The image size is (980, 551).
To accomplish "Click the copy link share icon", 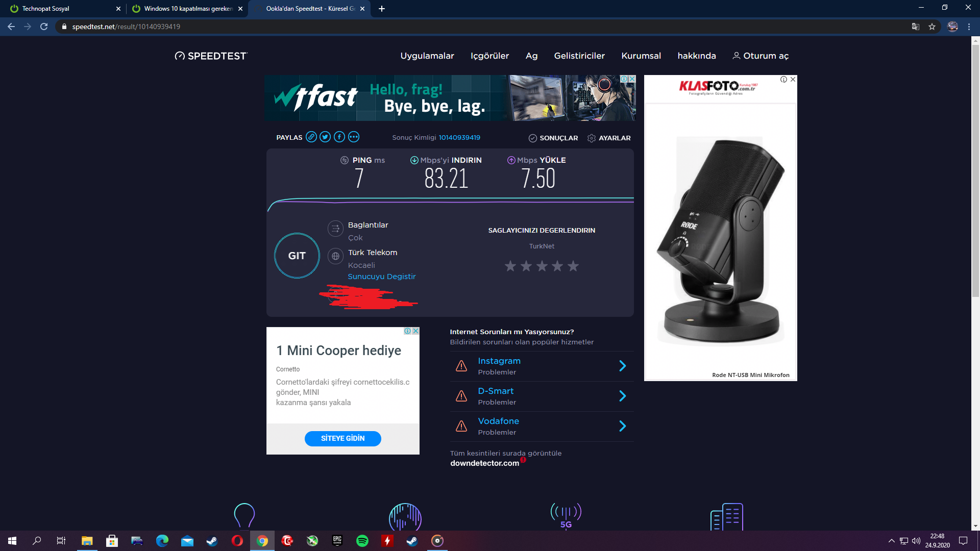I will (x=311, y=137).
